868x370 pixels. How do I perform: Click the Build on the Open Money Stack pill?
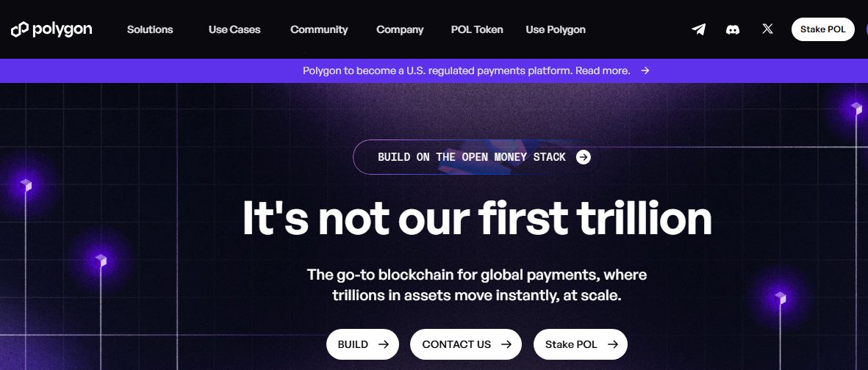point(472,157)
